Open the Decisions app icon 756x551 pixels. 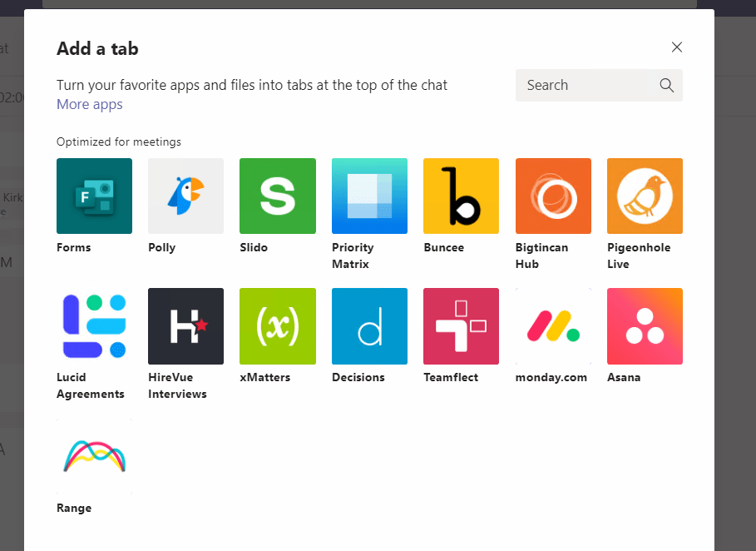coord(369,326)
